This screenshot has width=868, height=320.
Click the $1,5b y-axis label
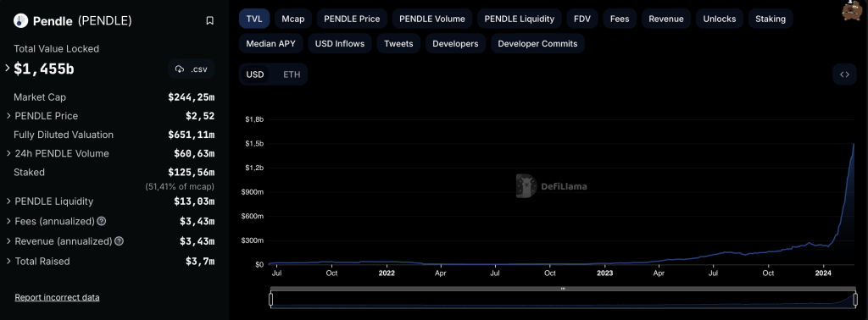(x=254, y=144)
